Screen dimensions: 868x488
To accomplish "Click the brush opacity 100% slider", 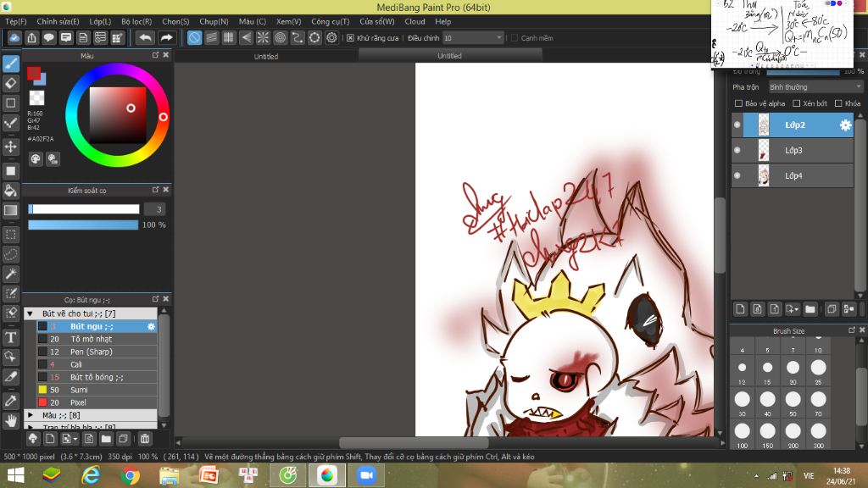I will coord(83,225).
